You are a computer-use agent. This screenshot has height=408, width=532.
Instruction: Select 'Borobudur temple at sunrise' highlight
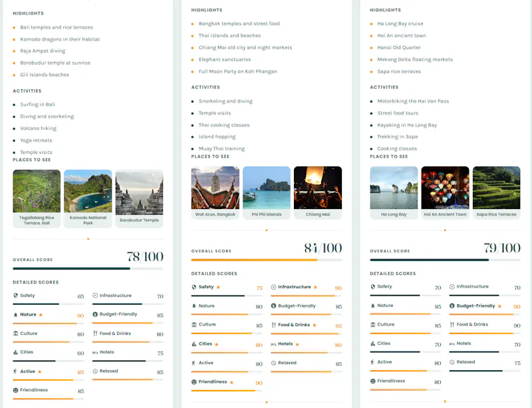pos(55,63)
